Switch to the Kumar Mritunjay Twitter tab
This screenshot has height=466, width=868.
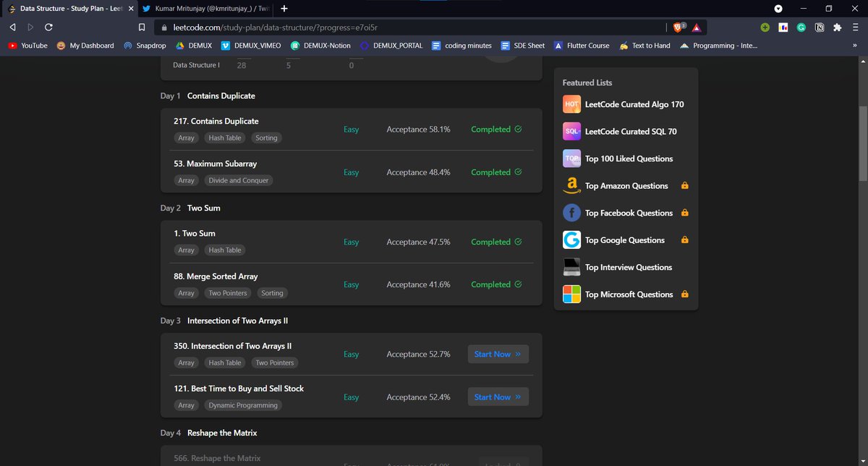(205, 9)
